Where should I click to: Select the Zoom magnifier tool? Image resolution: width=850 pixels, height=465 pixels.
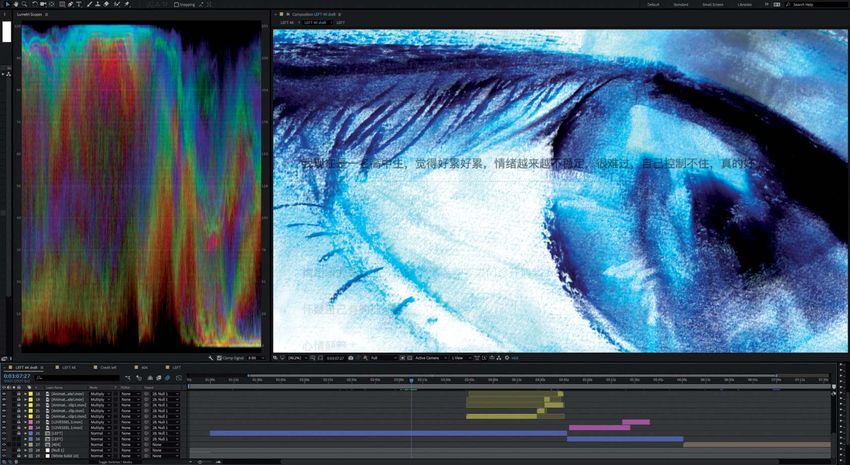(x=24, y=4)
